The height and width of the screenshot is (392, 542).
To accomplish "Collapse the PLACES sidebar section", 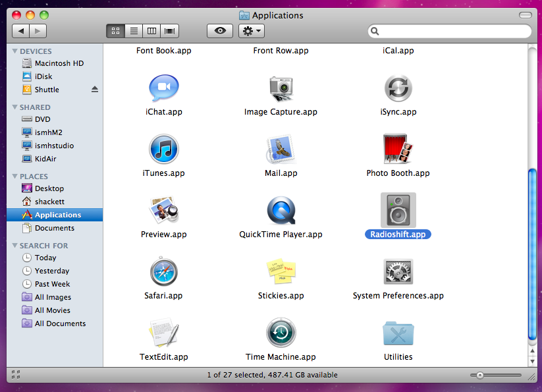I will tap(15, 177).
